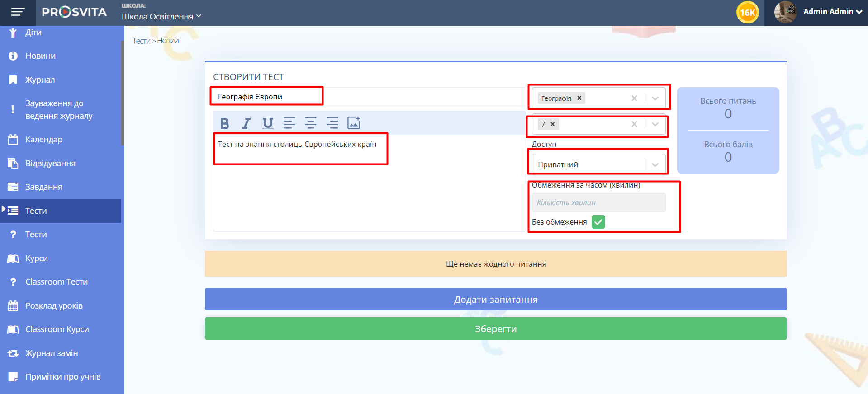The width and height of the screenshot is (868, 394).
Task: Toggle bold formatting in the editor
Action: pyautogui.click(x=224, y=123)
